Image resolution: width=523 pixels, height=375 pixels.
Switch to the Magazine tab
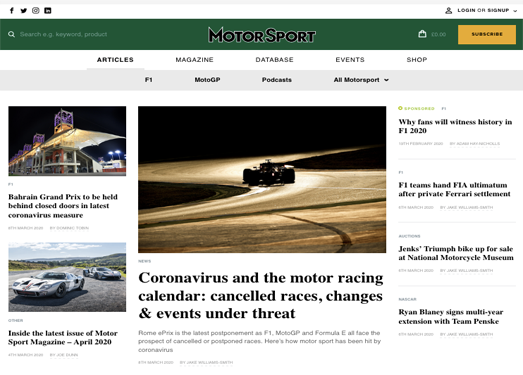(x=194, y=60)
